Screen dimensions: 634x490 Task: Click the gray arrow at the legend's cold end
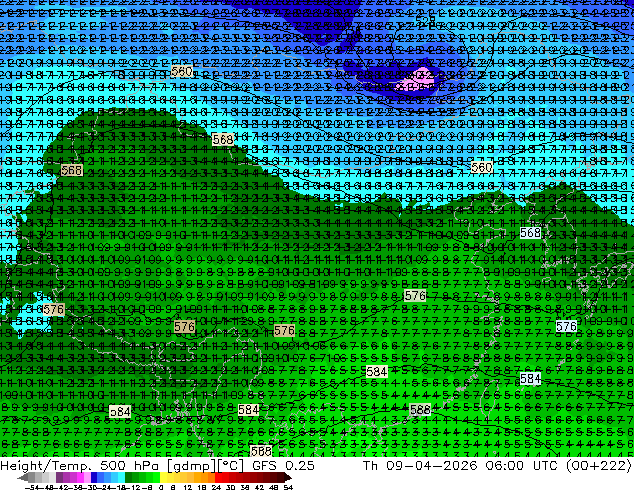tap(23, 477)
